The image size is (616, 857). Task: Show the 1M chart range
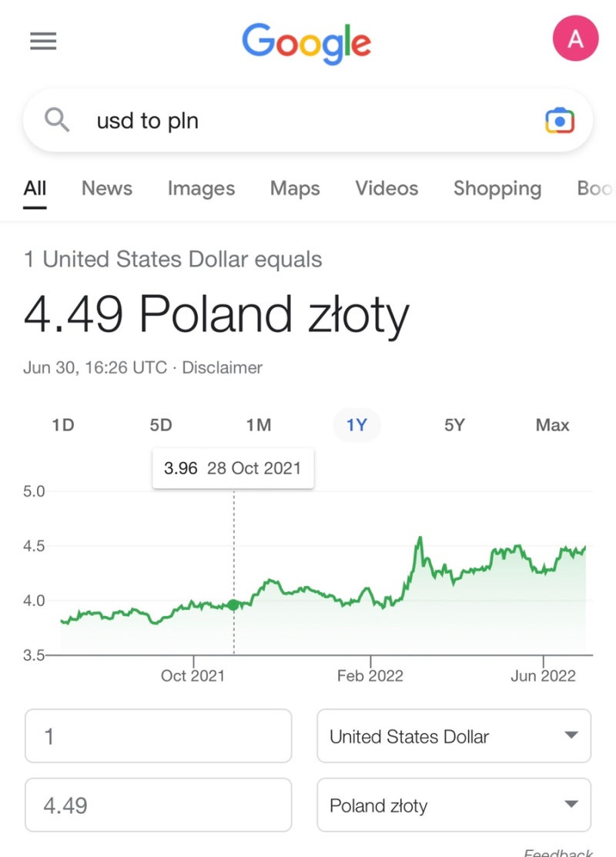pyautogui.click(x=259, y=425)
